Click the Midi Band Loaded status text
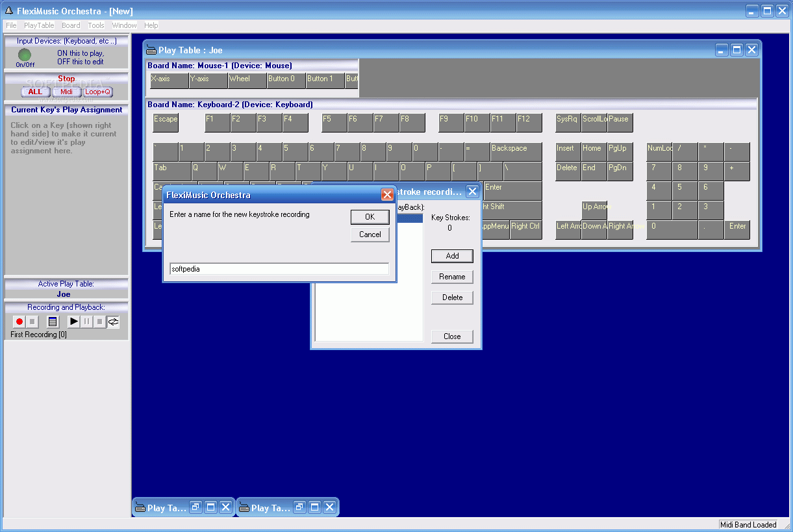Viewport: 793px width, 532px height. click(x=748, y=525)
